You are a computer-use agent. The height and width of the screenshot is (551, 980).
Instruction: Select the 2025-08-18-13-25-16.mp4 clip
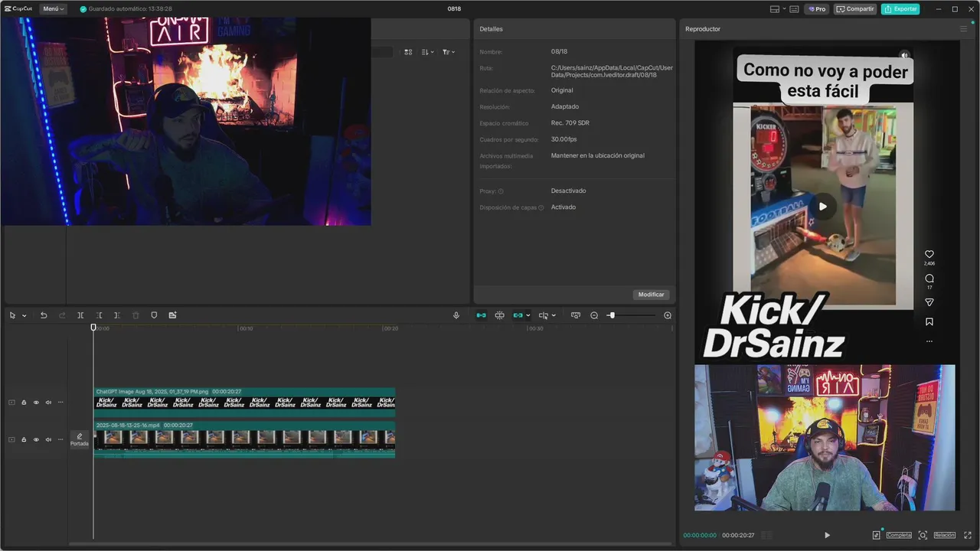coord(244,439)
